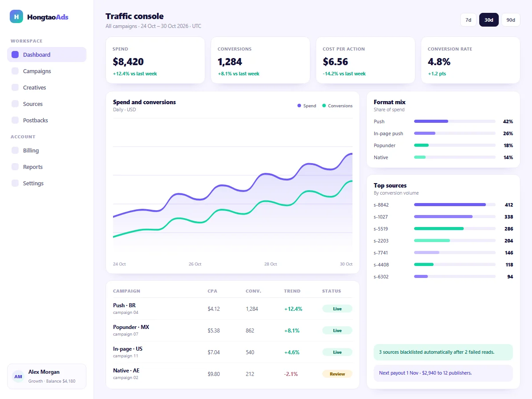Click the s-4408 conversion count 118
Screen dimensions: 532x399
tap(509, 265)
